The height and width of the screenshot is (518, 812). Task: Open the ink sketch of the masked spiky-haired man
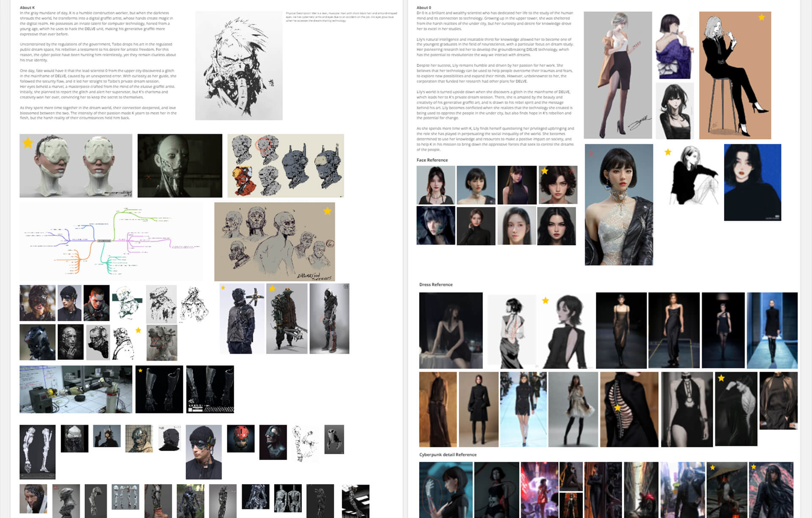(239, 66)
